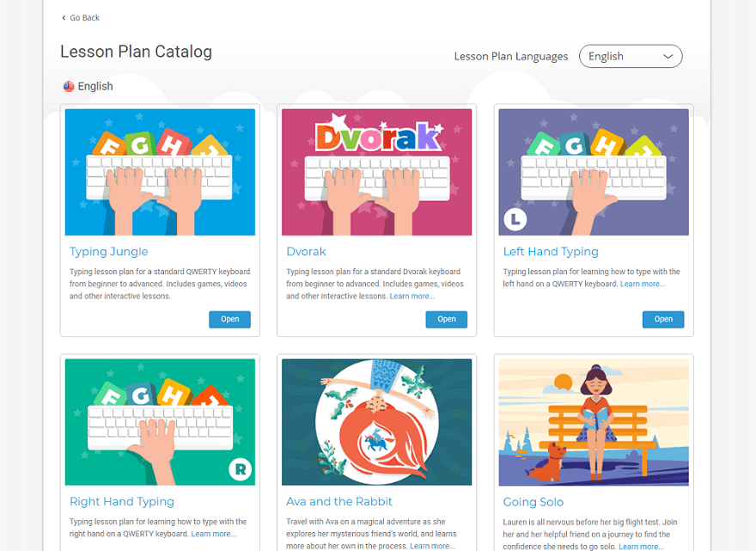This screenshot has height=551, width=756.
Task: Open the English language combo box
Action: tap(631, 57)
